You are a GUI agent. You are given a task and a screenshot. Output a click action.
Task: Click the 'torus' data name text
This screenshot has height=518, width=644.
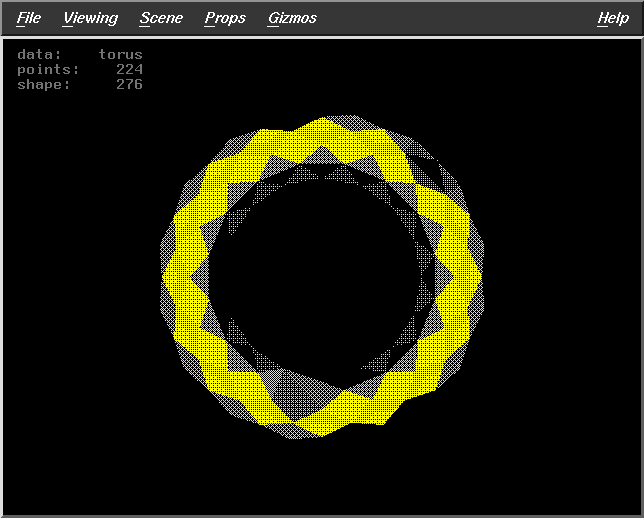(x=120, y=55)
